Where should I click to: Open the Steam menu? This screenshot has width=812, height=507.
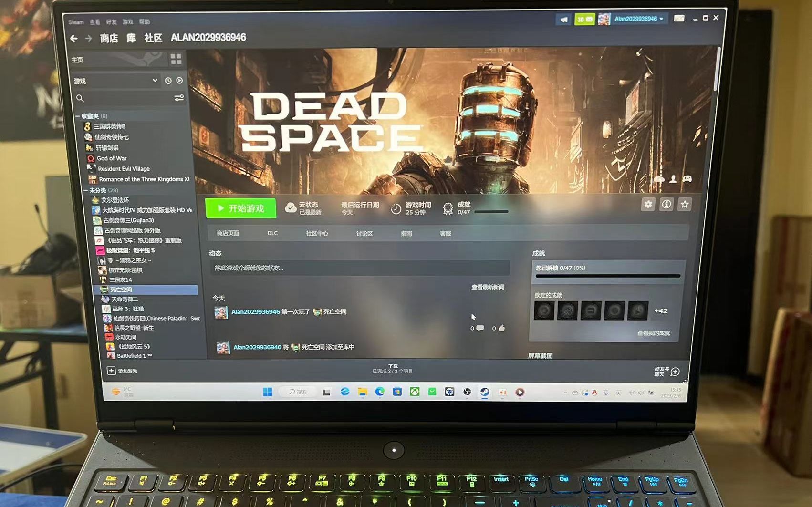coord(76,22)
